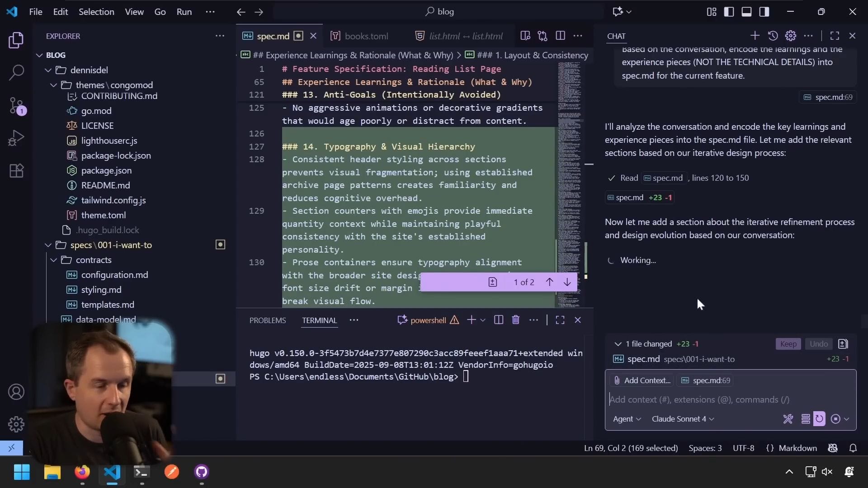
Task: Toggle the bottom panel layout button
Action: (746, 12)
